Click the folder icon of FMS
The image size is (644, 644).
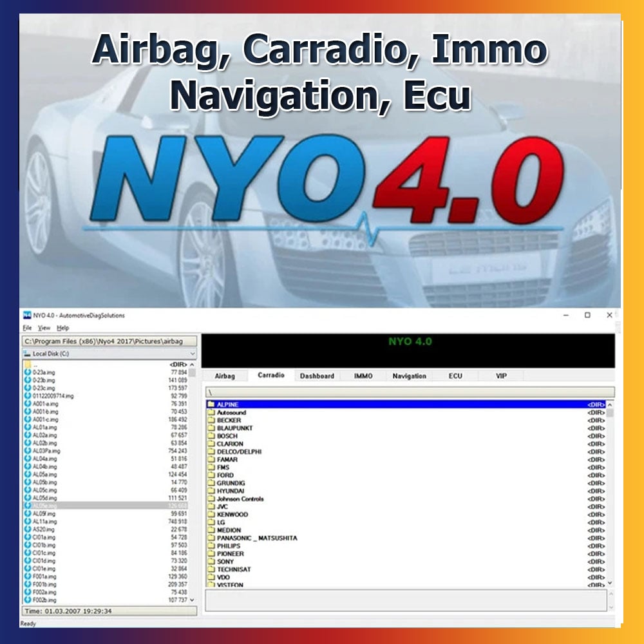(x=211, y=467)
